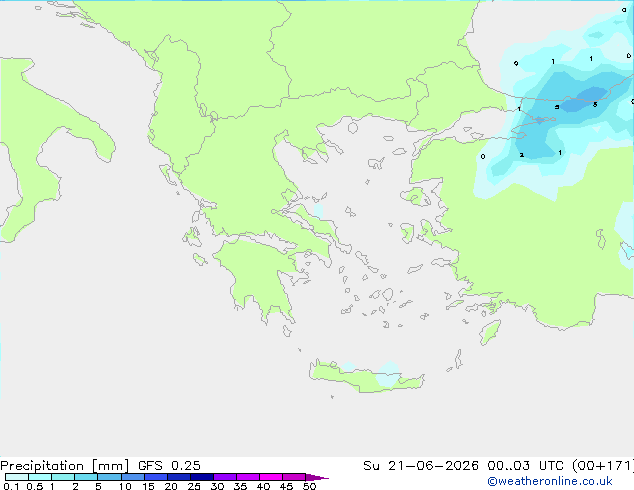Pick the 35–40 mm violet legend swatch
The height and width of the screenshot is (490, 634).
click(248, 477)
